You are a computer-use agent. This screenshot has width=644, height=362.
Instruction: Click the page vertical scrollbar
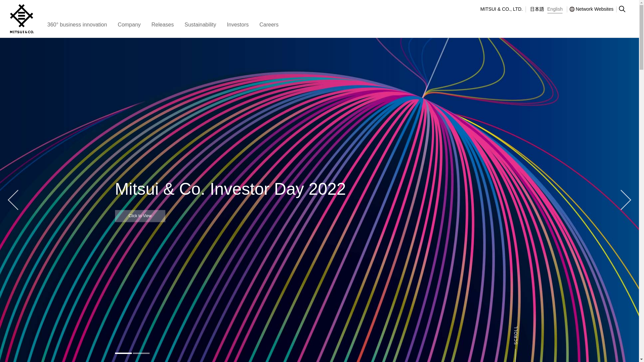point(641,181)
